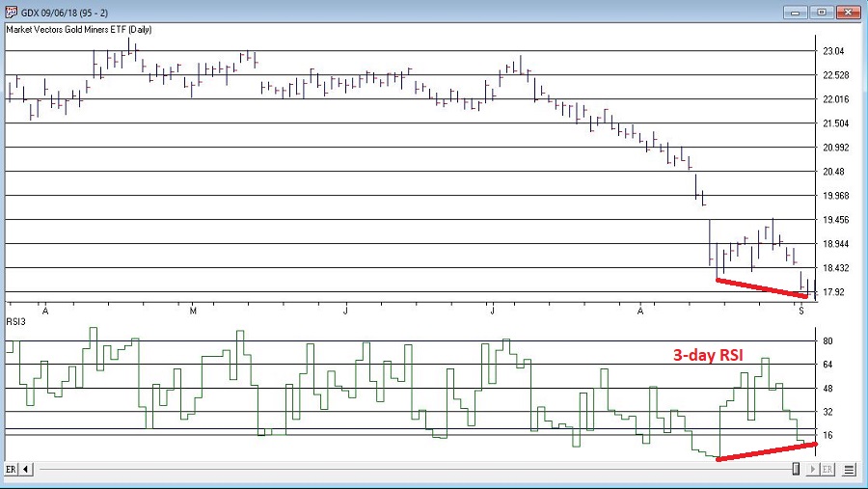Image resolution: width=868 pixels, height=489 pixels.
Task: Close the GDX chart window
Action: point(848,13)
